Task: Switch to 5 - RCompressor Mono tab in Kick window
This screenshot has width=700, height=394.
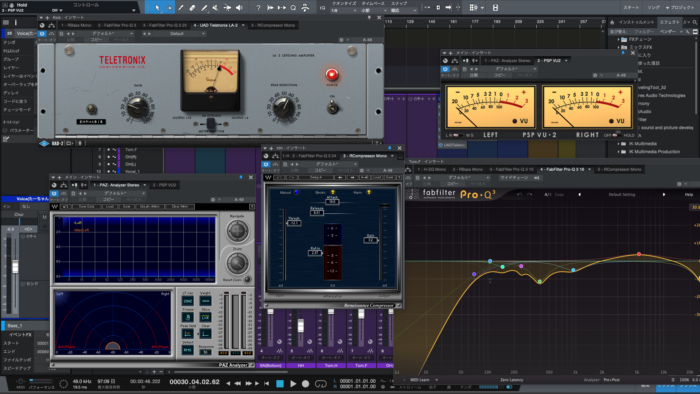Action: [x=273, y=25]
